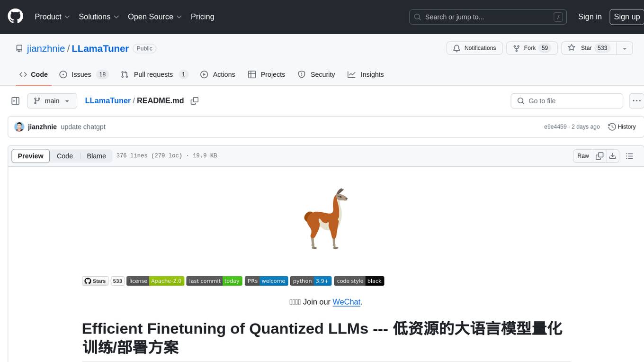
Task: Sign in to GitHub
Action: 590,17
